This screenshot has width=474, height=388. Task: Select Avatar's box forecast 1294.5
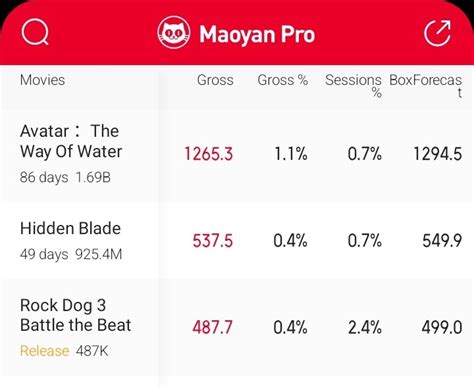coord(438,154)
